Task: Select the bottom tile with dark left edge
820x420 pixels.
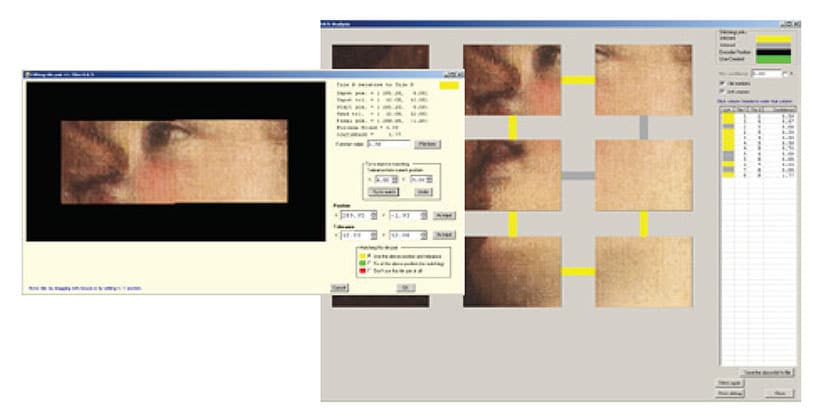Action: pyautogui.click(x=512, y=271)
